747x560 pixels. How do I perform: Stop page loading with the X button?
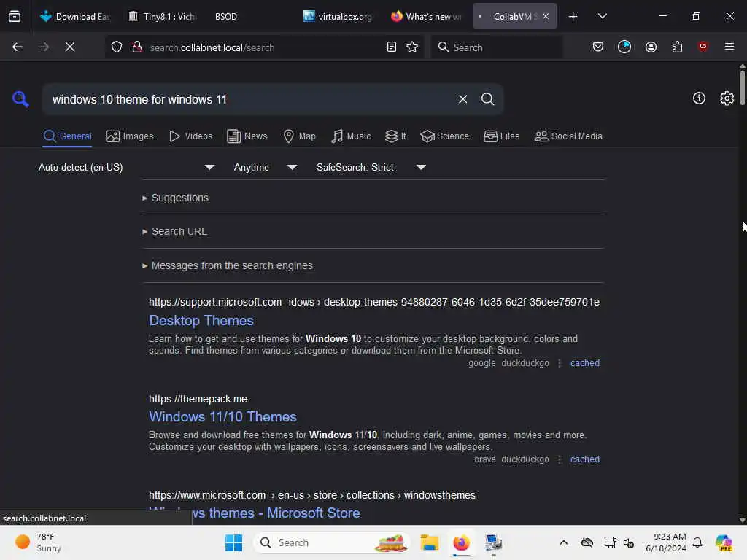point(70,47)
